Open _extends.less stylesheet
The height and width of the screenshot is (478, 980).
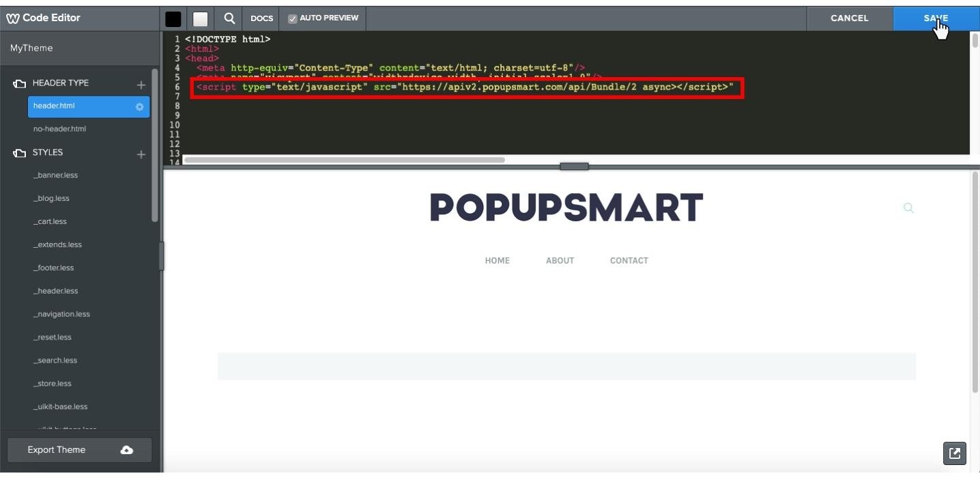coord(57,245)
